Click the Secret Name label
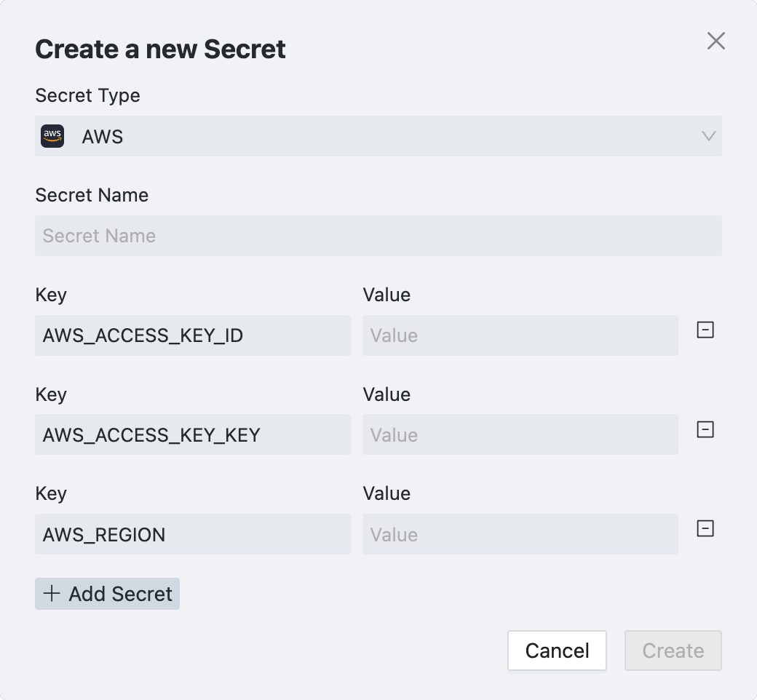The width and height of the screenshot is (757, 700). click(92, 195)
